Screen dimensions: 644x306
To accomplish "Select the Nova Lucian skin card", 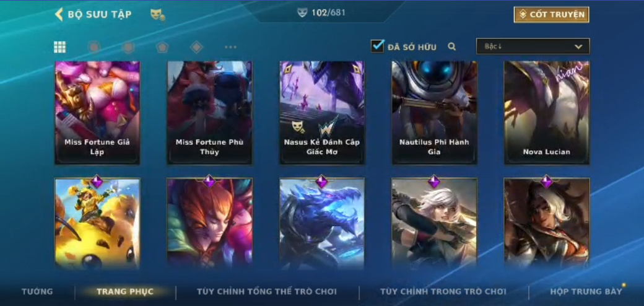I will click(547, 113).
